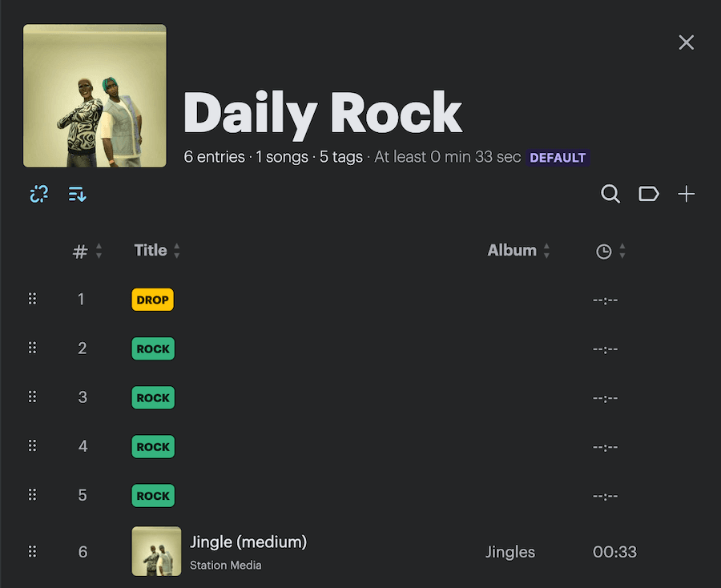This screenshot has width=721, height=588.
Task: Select the shuffle playlist icon
Action: (x=38, y=194)
